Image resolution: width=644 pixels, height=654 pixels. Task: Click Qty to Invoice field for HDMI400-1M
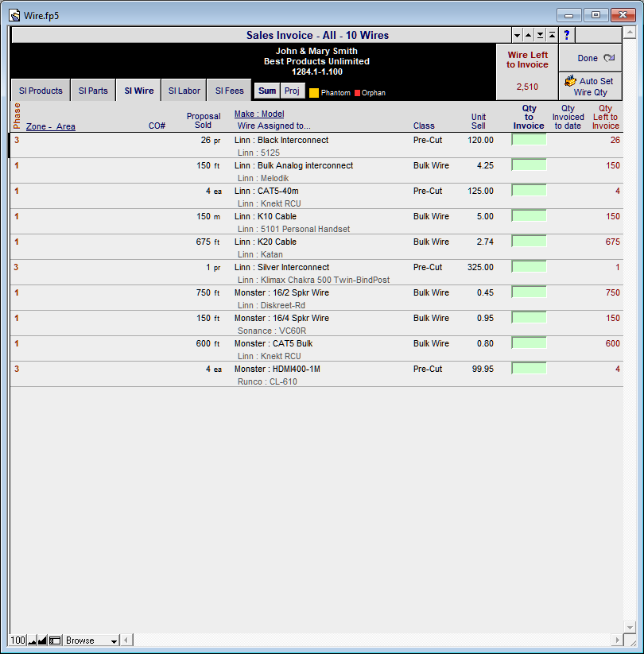[x=529, y=369]
